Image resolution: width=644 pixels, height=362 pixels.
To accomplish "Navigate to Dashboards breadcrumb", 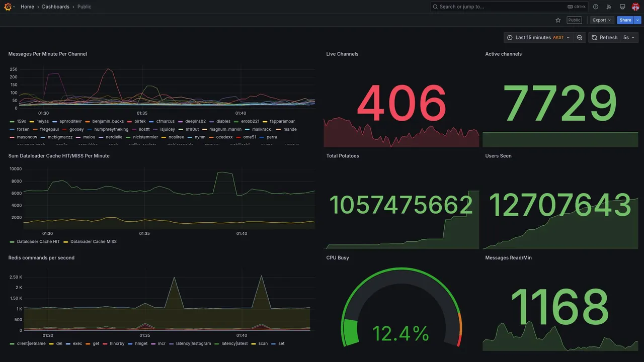I will 56,7.
